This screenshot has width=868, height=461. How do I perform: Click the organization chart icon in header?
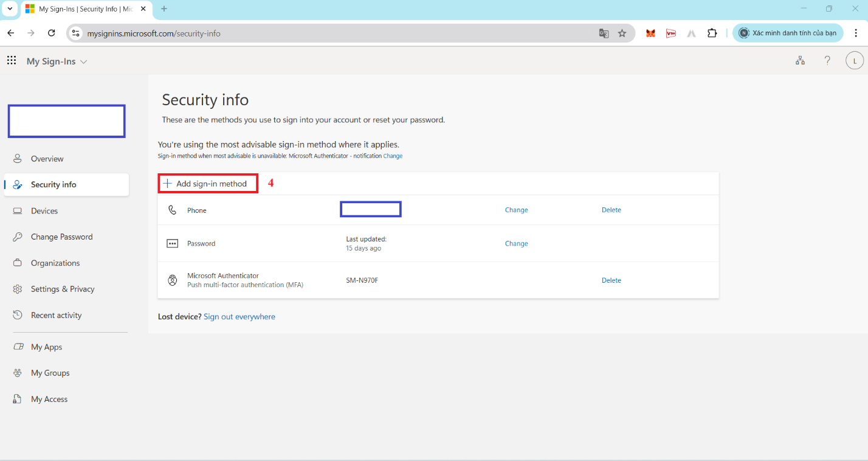(800, 61)
